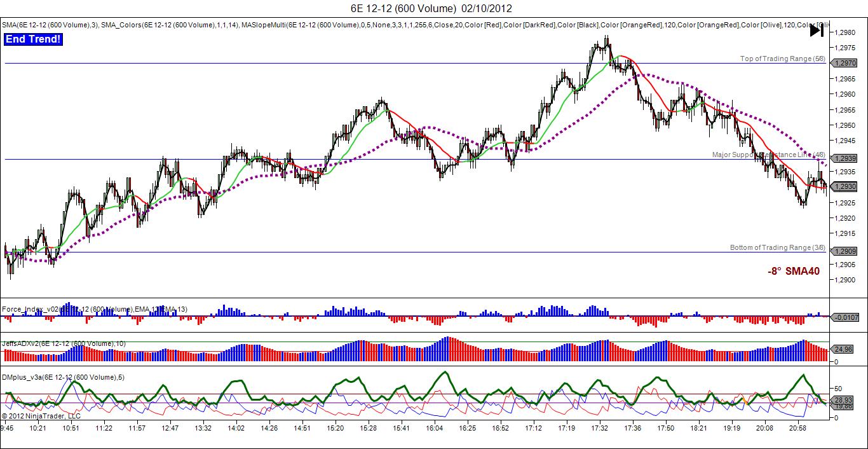
Task: Click the 14:02 time axis label
Action: tap(236, 429)
